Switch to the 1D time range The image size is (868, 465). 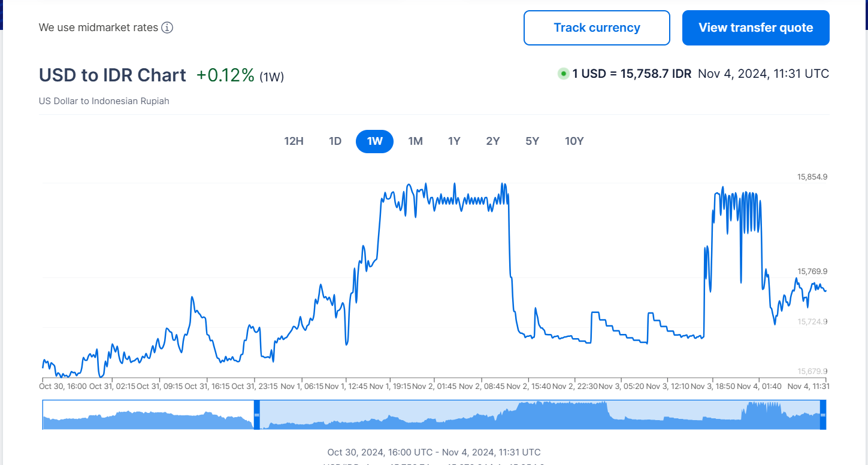pos(335,141)
